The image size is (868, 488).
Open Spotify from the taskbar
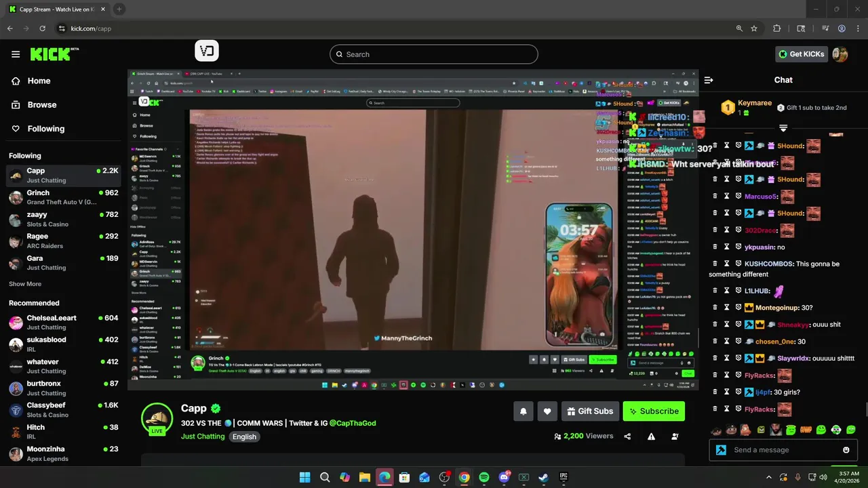(484, 477)
